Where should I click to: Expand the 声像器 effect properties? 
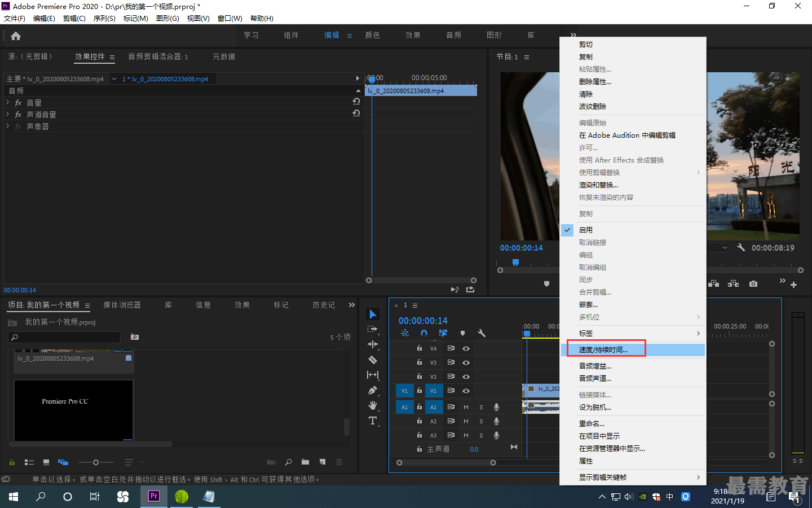[8, 126]
